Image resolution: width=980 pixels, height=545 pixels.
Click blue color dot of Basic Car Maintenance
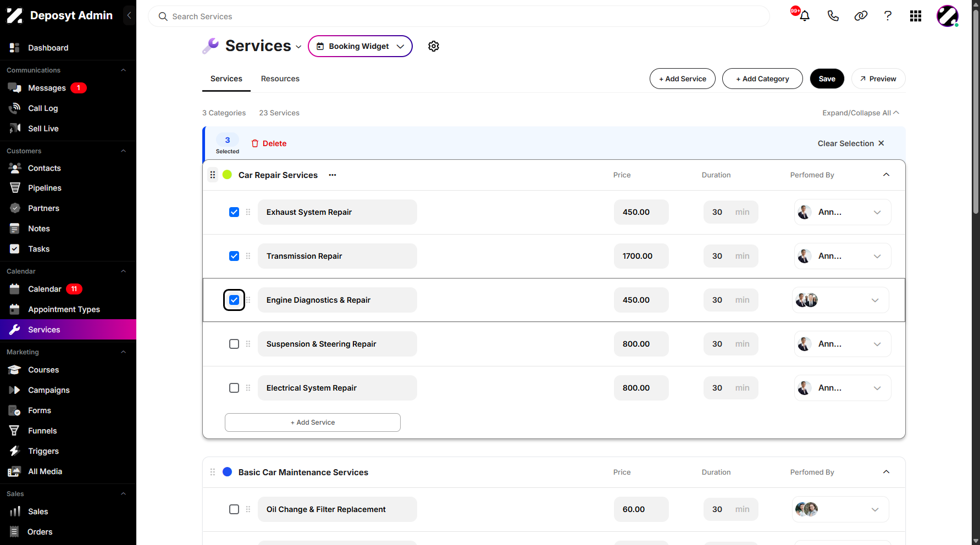(227, 472)
